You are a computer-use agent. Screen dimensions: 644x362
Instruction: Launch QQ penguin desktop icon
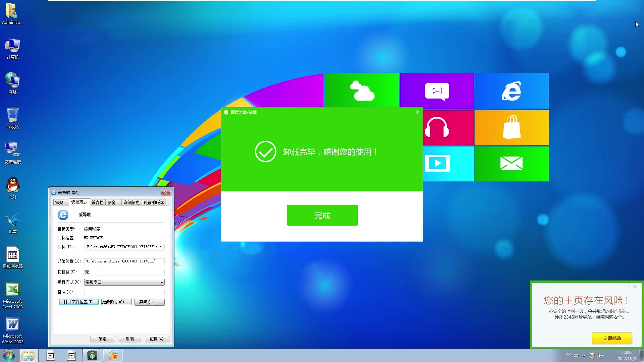tap(12, 188)
